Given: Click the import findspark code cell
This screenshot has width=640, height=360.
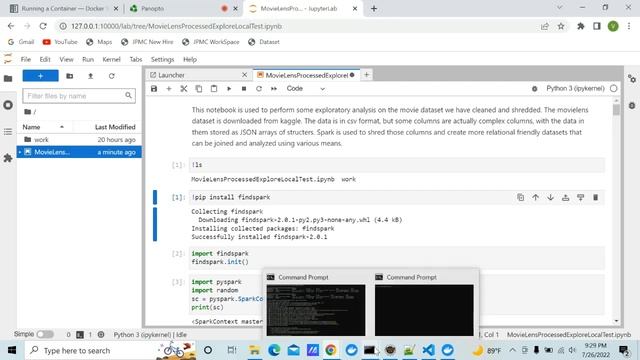Looking at the screenshot, I should (397, 258).
